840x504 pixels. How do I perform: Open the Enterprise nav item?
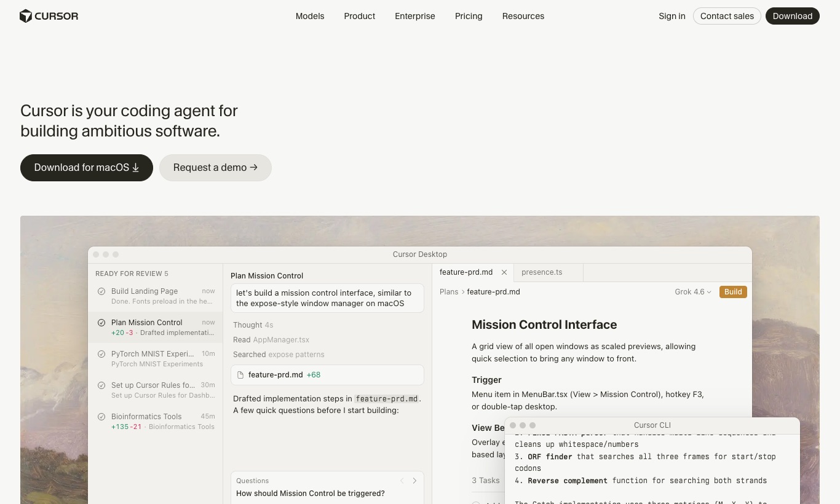pos(415,16)
